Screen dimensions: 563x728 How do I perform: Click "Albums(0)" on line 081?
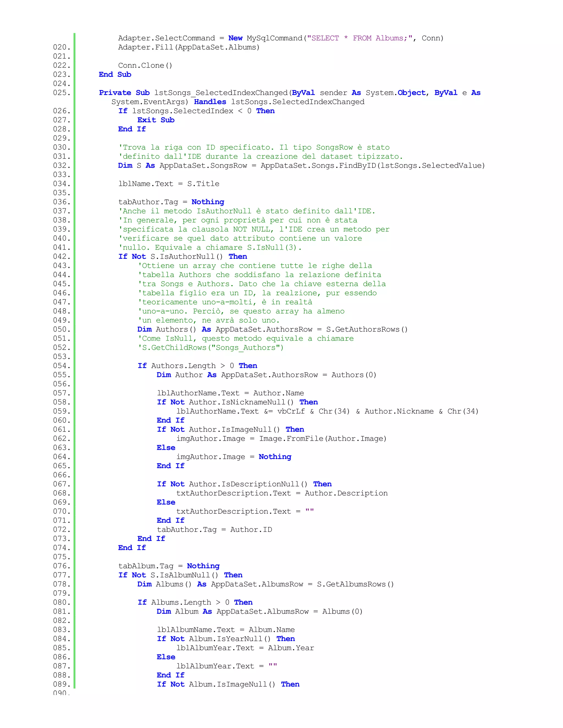point(342,611)
